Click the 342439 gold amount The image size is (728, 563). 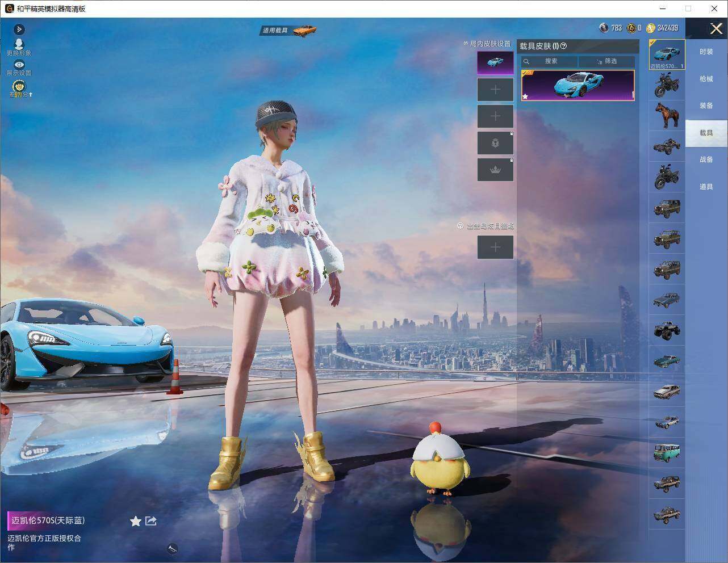pos(667,28)
